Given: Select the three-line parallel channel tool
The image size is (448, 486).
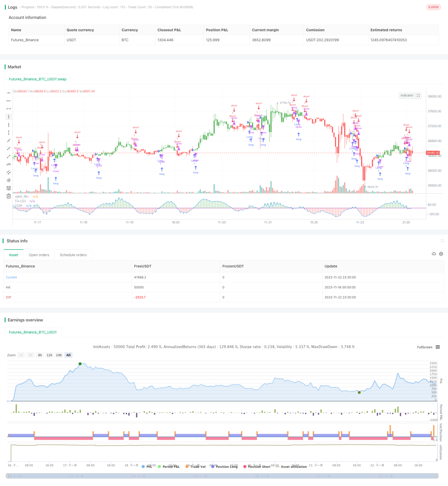Looking at the screenshot, I should (x=9, y=180).
